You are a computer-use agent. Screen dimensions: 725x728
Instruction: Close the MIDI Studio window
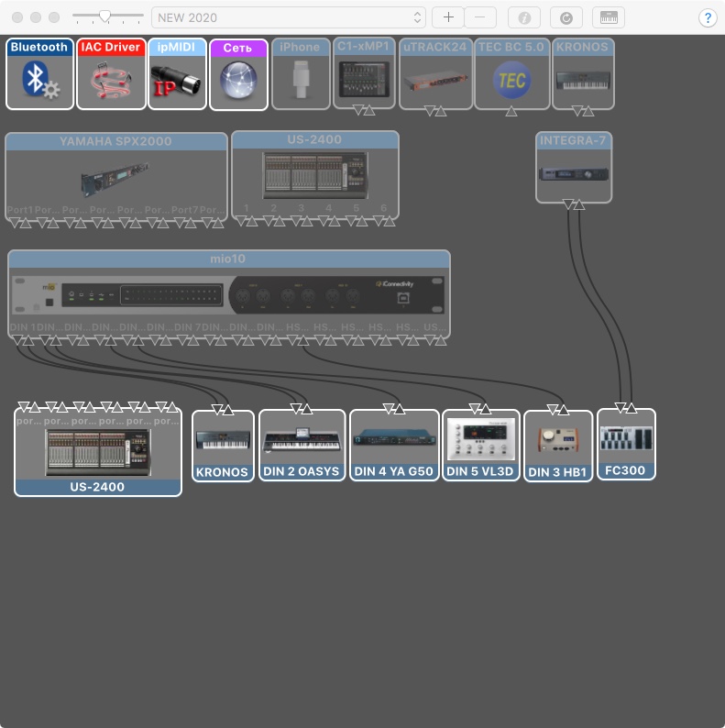[17, 17]
